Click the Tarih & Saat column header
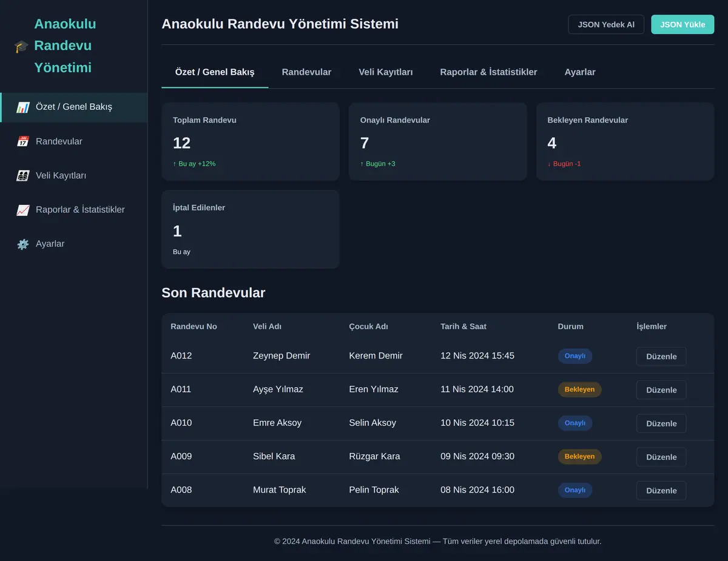This screenshot has height=561, width=728. [463, 326]
